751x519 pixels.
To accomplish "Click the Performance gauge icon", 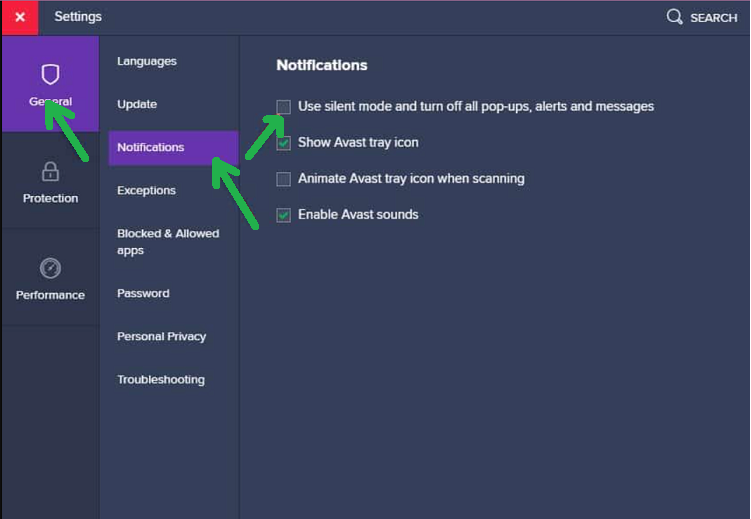I will [50, 268].
